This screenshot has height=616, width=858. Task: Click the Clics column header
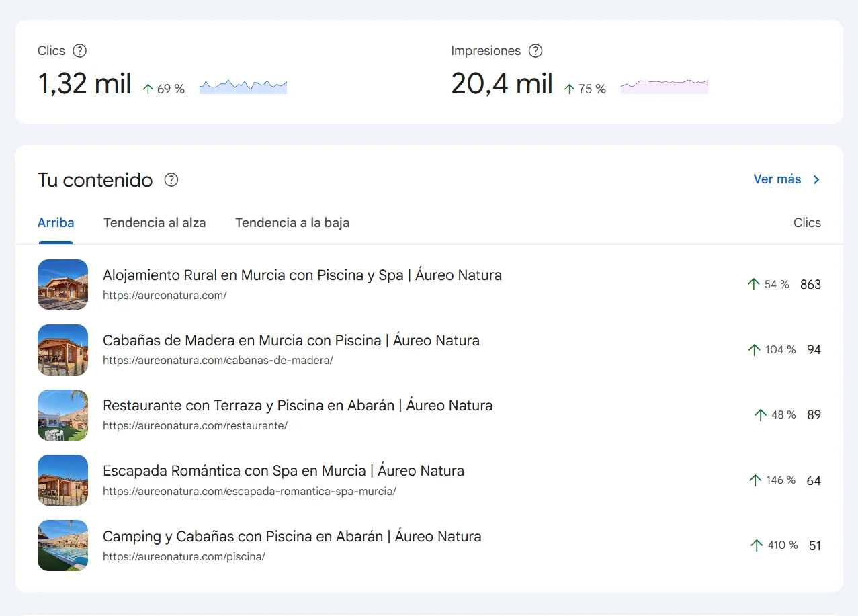click(807, 223)
